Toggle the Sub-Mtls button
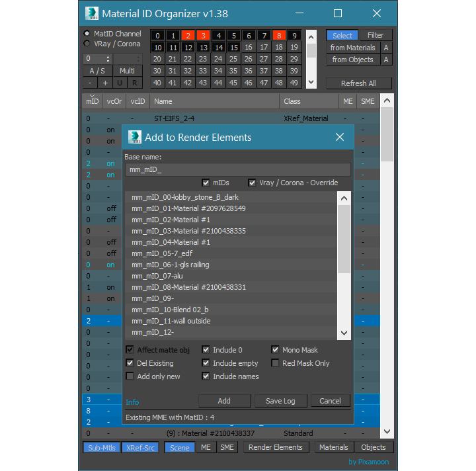The image size is (476, 471). pos(102,448)
